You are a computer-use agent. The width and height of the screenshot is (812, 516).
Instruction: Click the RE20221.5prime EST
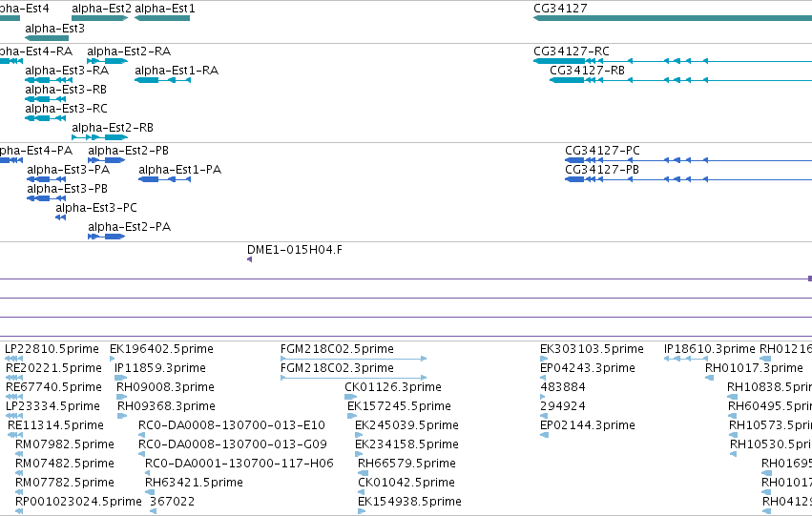click(14, 378)
